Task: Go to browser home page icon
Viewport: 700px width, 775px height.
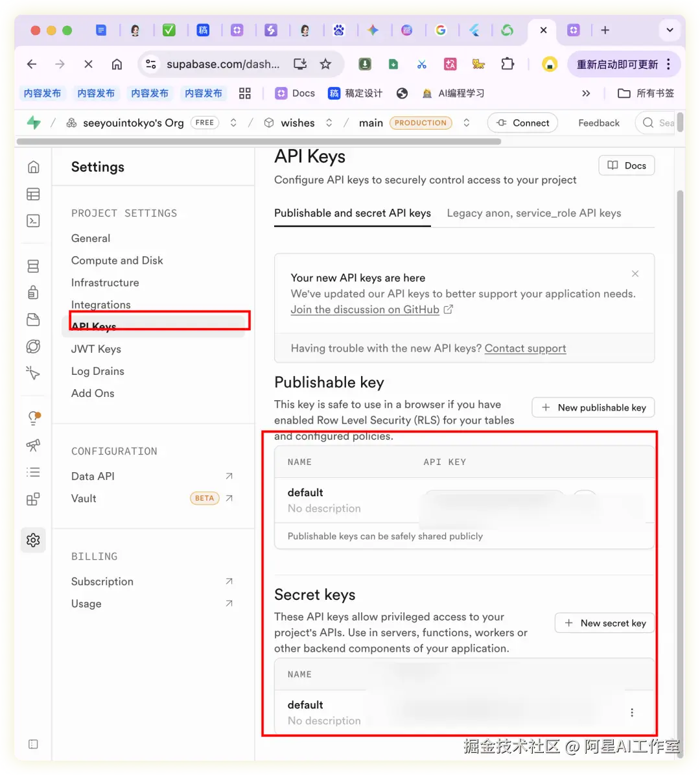Action: 117,64
